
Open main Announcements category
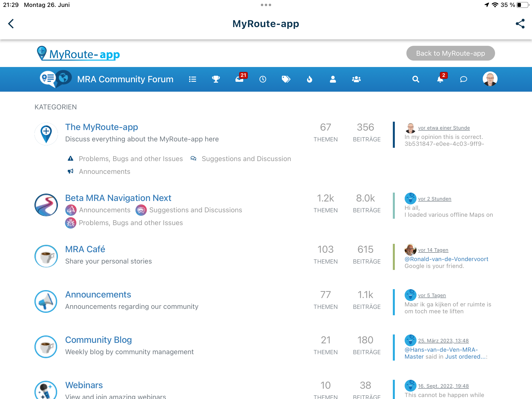pos(98,295)
